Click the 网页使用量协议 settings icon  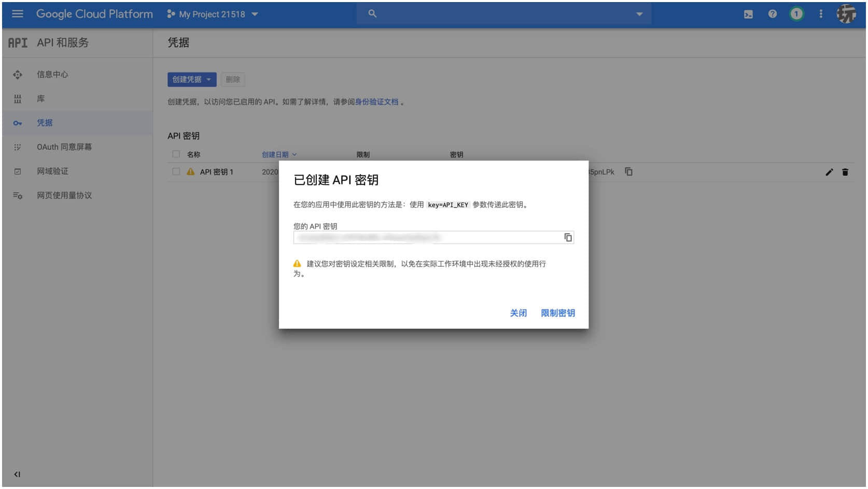coord(18,196)
